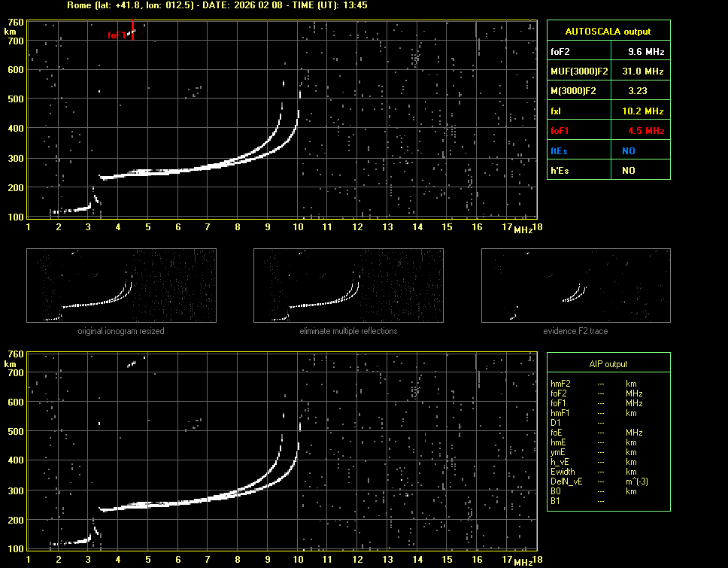728x568 pixels.
Task: Select the 'eliminate multiple reflections' thumbnail
Action: (x=348, y=287)
